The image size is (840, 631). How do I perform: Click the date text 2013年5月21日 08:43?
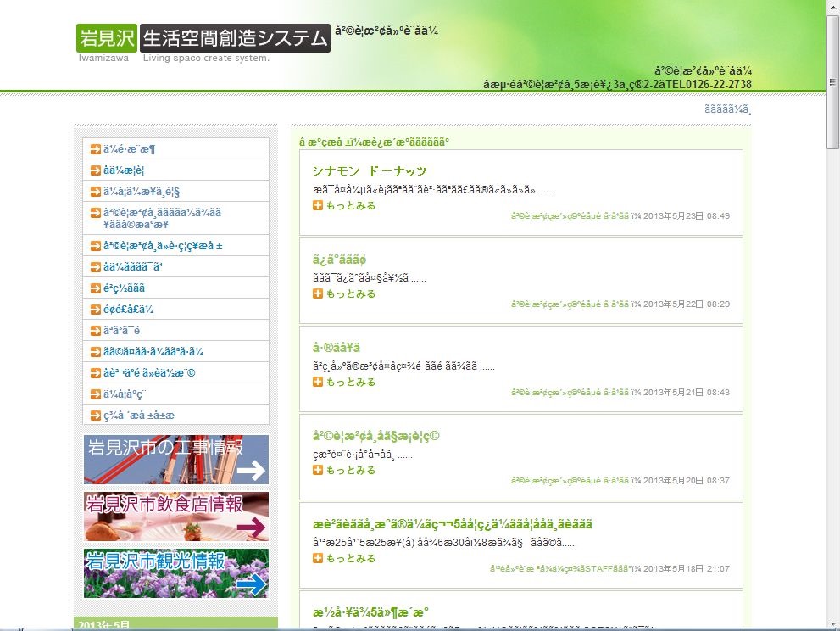click(687, 393)
